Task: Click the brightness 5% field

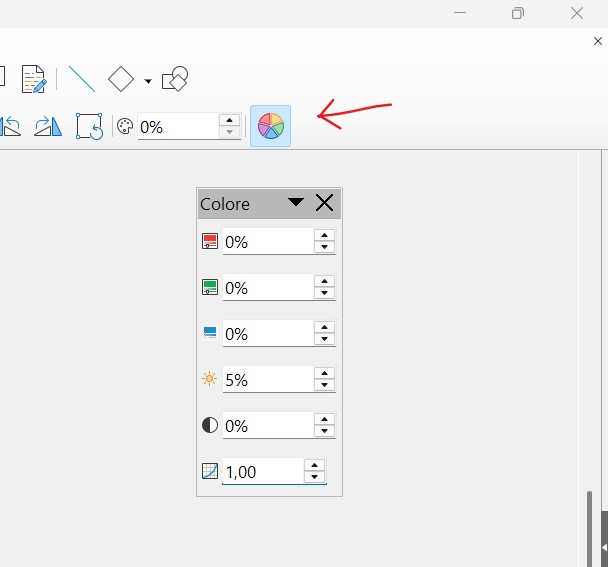Action: tap(268, 379)
